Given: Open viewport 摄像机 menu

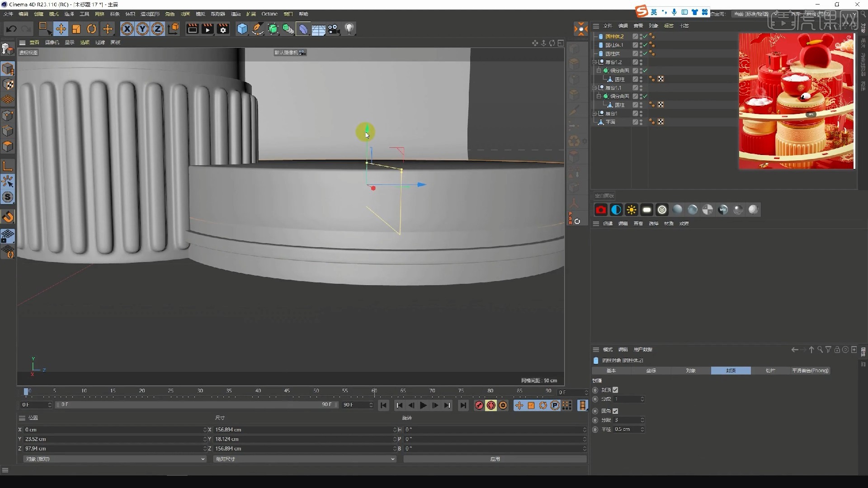Looking at the screenshot, I should pyautogui.click(x=52, y=42).
